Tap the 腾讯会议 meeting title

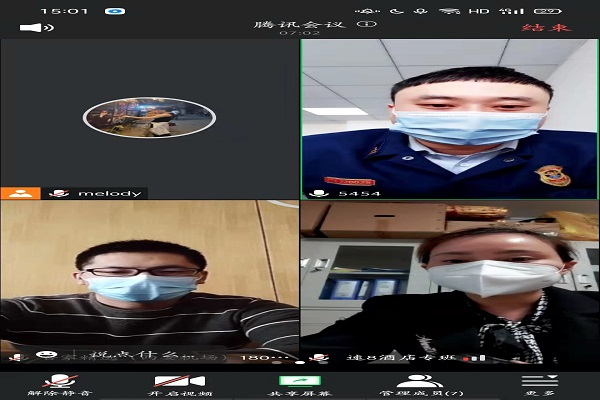point(312,23)
